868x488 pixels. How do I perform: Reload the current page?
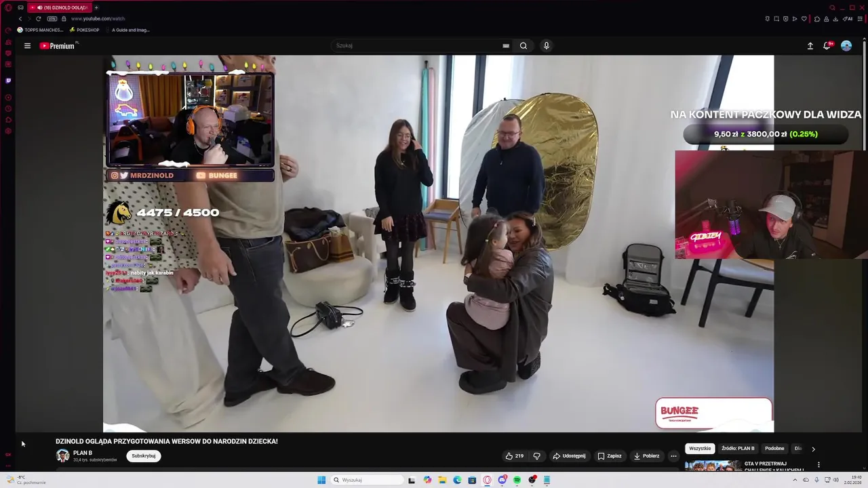38,18
